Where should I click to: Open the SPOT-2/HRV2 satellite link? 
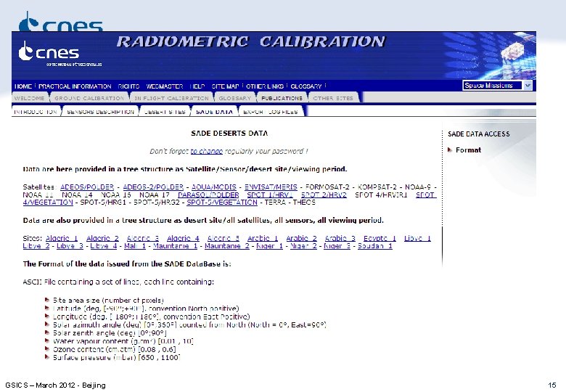[324, 195]
